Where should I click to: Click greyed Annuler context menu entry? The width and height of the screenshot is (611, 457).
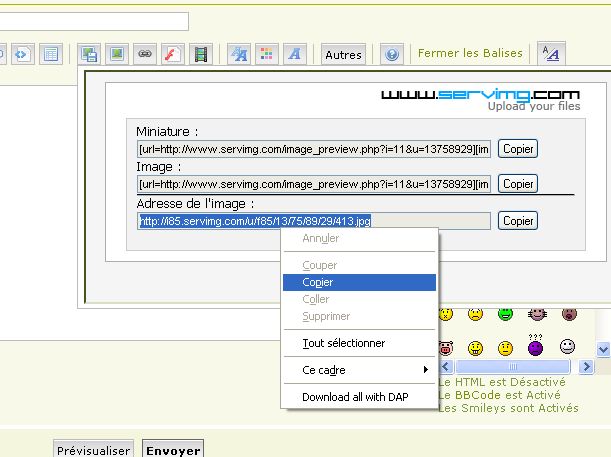tap(359, 238)
